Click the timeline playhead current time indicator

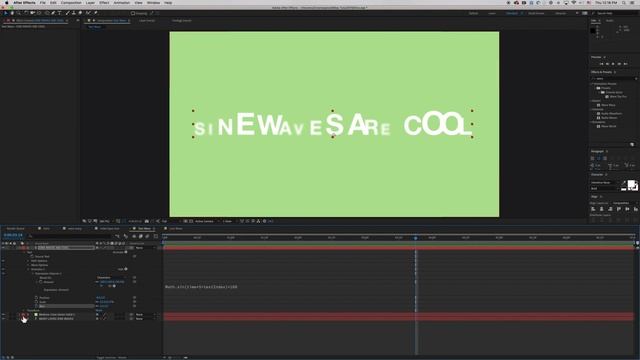[x=416, y=238]
